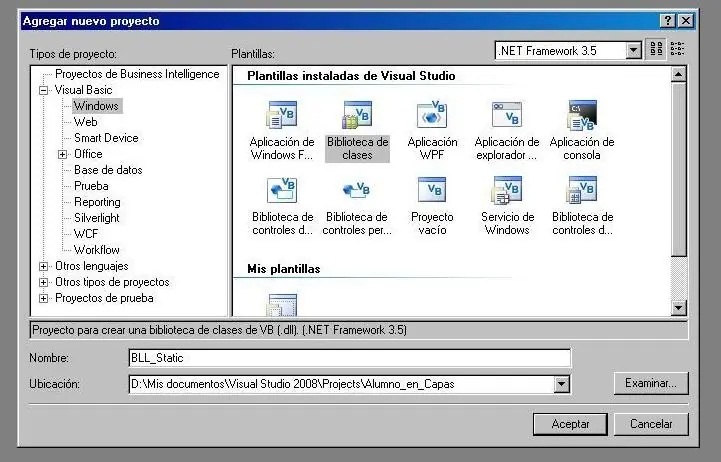Pick the Aplicación de explorador template icon
This screenshot has height=462, width=721.
tap(507, 115)
